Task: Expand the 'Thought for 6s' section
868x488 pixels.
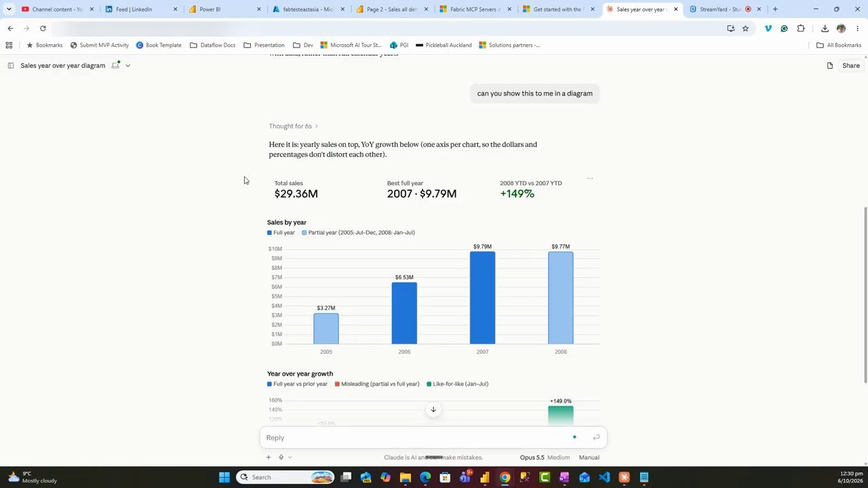Action: 293,126
